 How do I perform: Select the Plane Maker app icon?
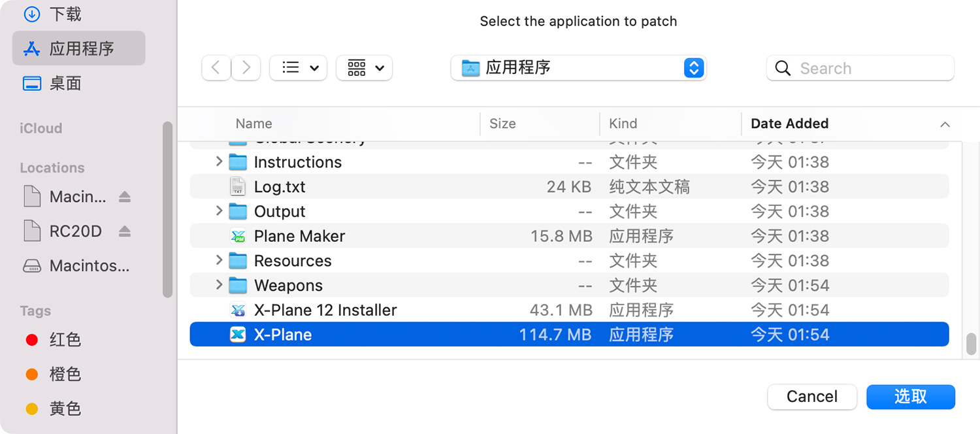point(238,236)
